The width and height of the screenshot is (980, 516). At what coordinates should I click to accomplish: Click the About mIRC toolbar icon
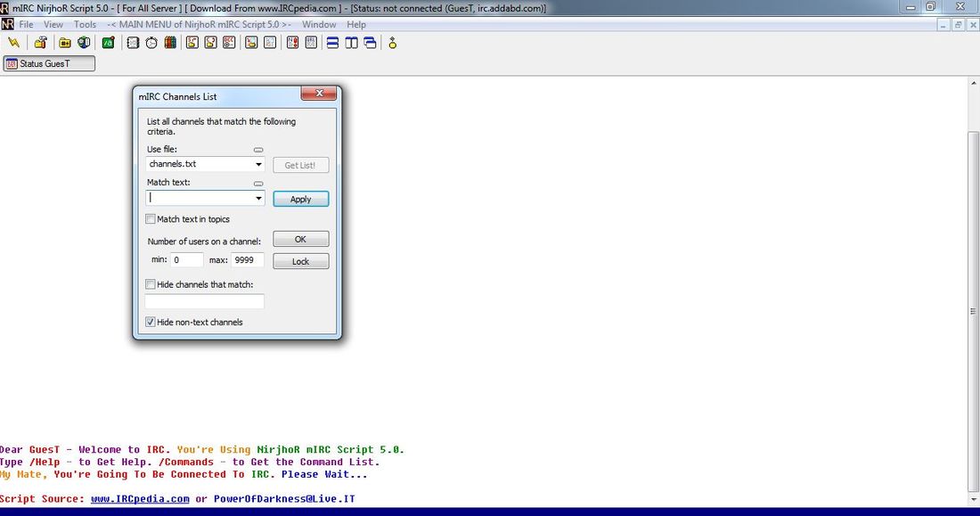[393, 43]
